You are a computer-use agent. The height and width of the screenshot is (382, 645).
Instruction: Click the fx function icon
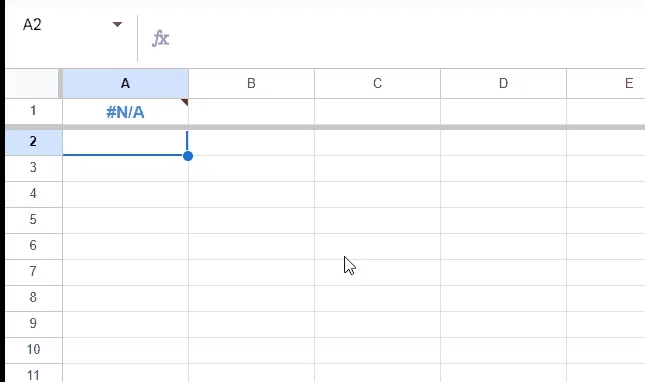pos(160,39)
